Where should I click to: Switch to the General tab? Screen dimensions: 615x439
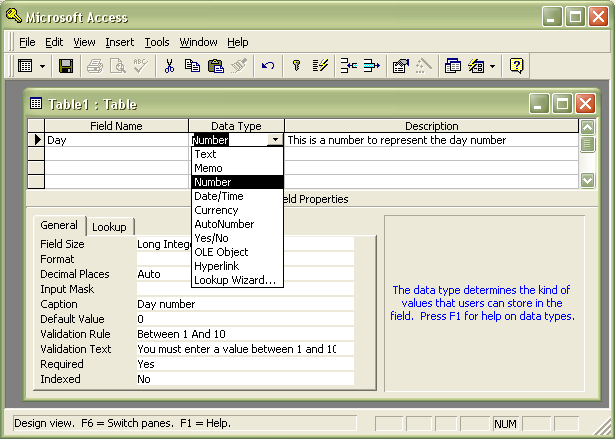(x=59, y=225)
